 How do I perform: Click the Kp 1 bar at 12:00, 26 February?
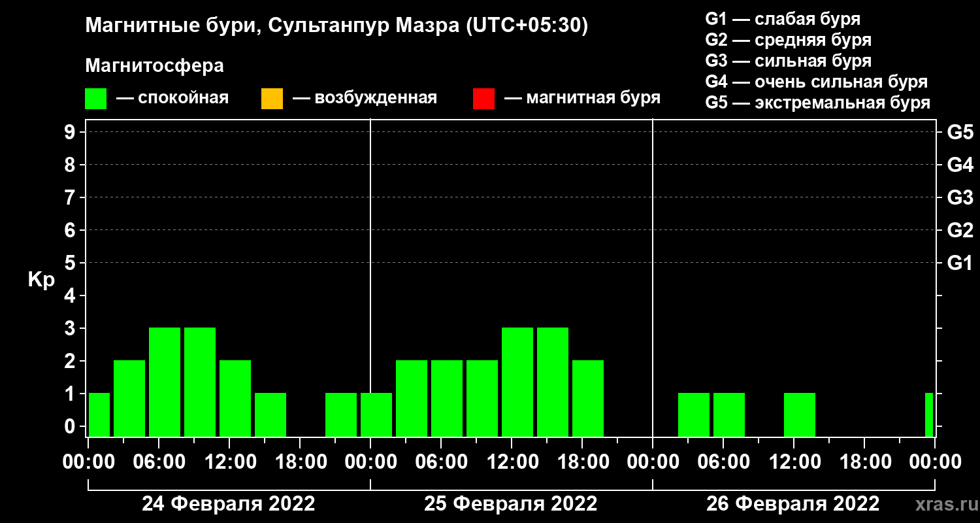[800, 415]
